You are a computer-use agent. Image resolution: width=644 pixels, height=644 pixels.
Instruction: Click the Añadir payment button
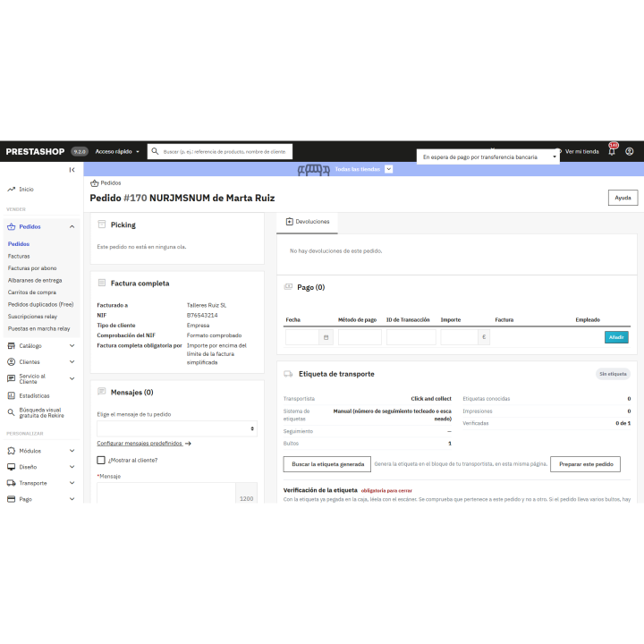[616, 337]
